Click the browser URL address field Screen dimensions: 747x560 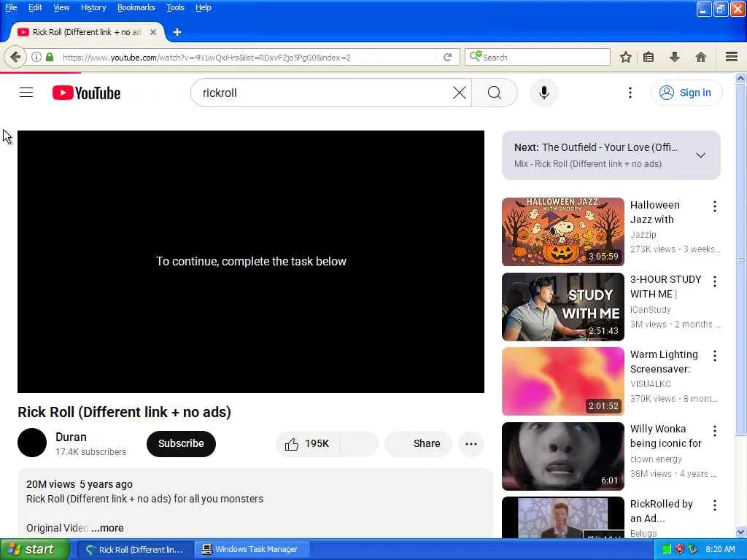[248, 57]
